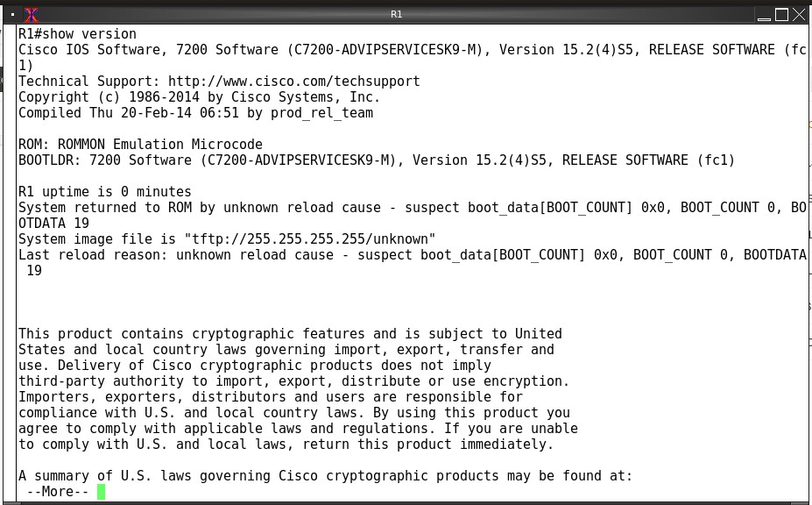Click the tftp://255.255.255.255/unknown image path
The height and width of the screenshot is (505, 812).
point(310,239)
